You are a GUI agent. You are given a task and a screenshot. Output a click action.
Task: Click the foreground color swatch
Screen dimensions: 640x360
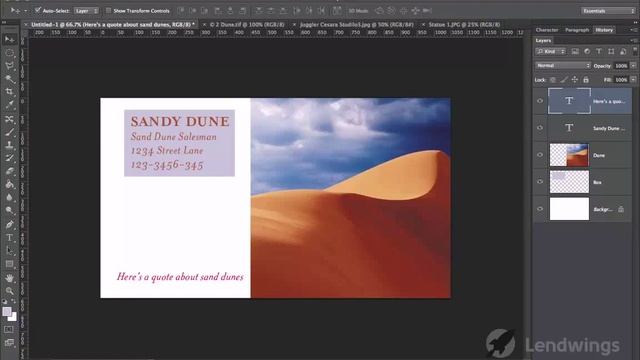(7, 311)
